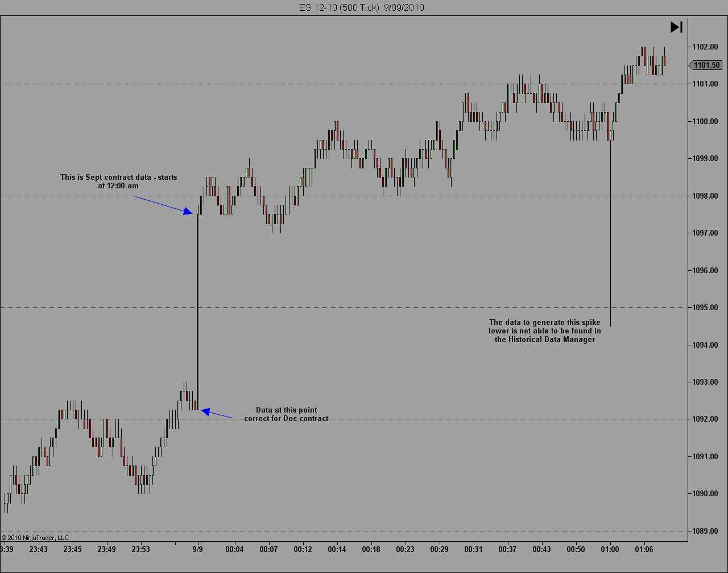Click the 1101.00 price axis label

[x=705, y=84]
